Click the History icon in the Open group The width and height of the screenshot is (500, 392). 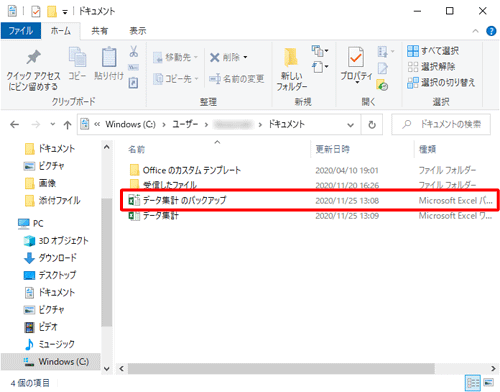tap(382, 85)
